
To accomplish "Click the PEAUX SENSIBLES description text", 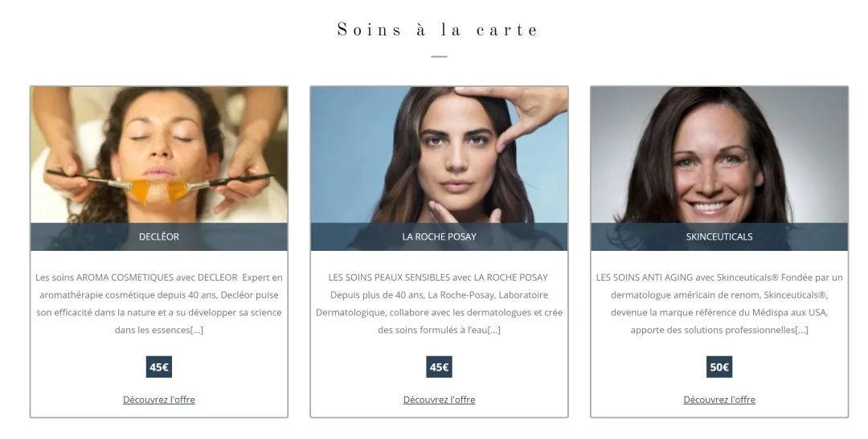I will click(x=439, y=303).
